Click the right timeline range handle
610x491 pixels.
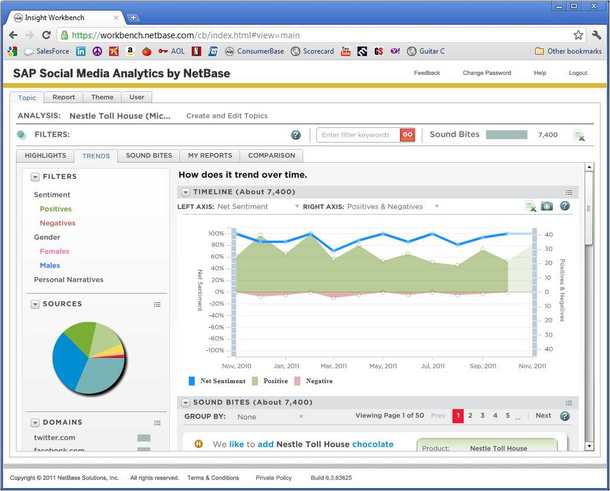coord(535,292)
